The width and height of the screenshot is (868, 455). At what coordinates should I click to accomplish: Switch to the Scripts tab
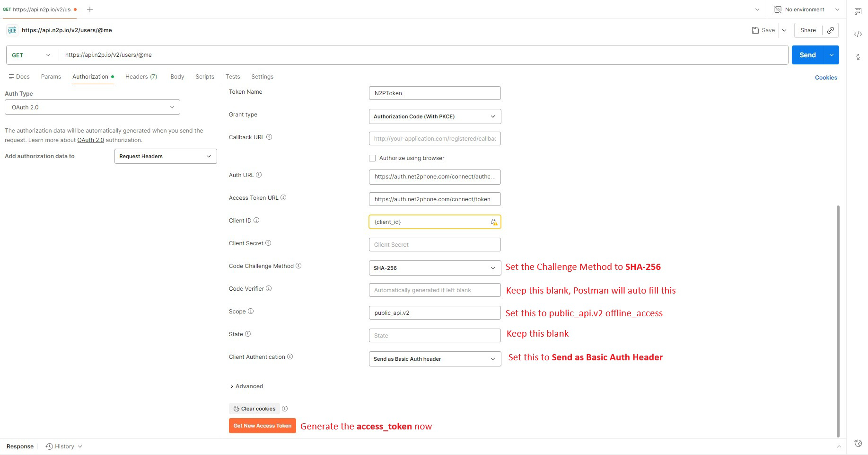tap(205, 77)
